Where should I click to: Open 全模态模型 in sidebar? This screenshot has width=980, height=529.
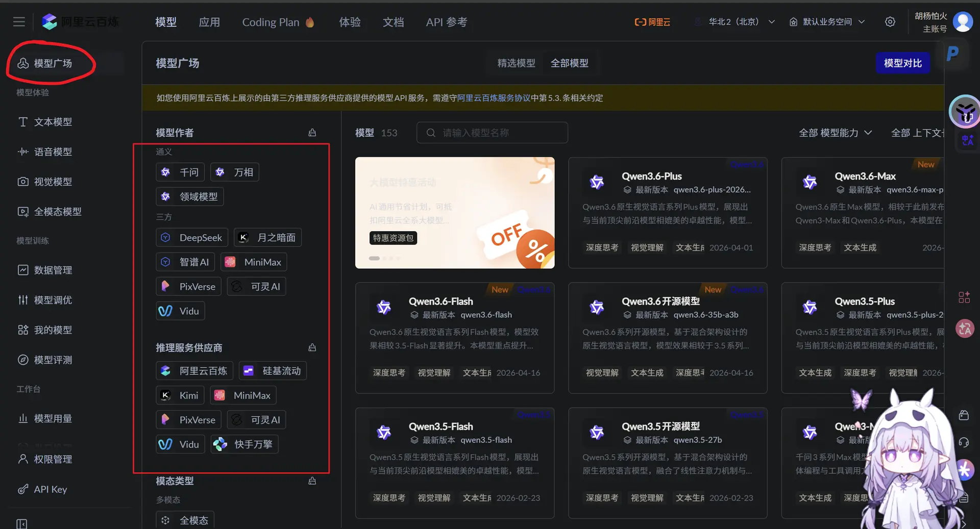pyautogui.click(x=57, y=211)
